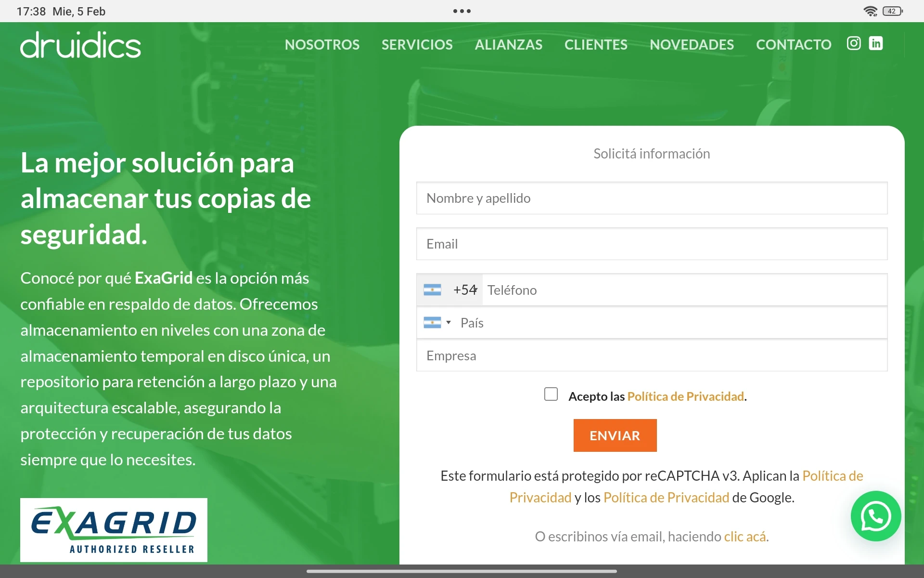Tap the Wi-Fi status icon
This screenshot has height=578, width=924.
coord(870,11)
